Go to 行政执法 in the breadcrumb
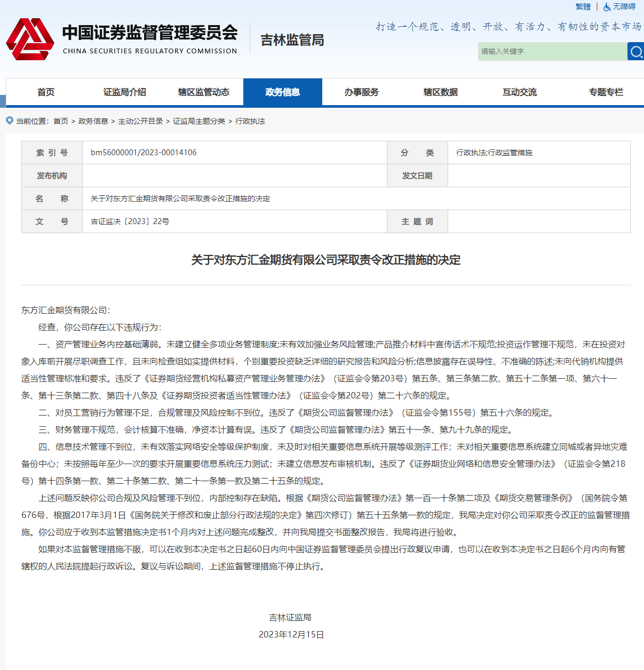Viewport: 644px width, 670px height. pyautogui.click(x=250, y=121)
